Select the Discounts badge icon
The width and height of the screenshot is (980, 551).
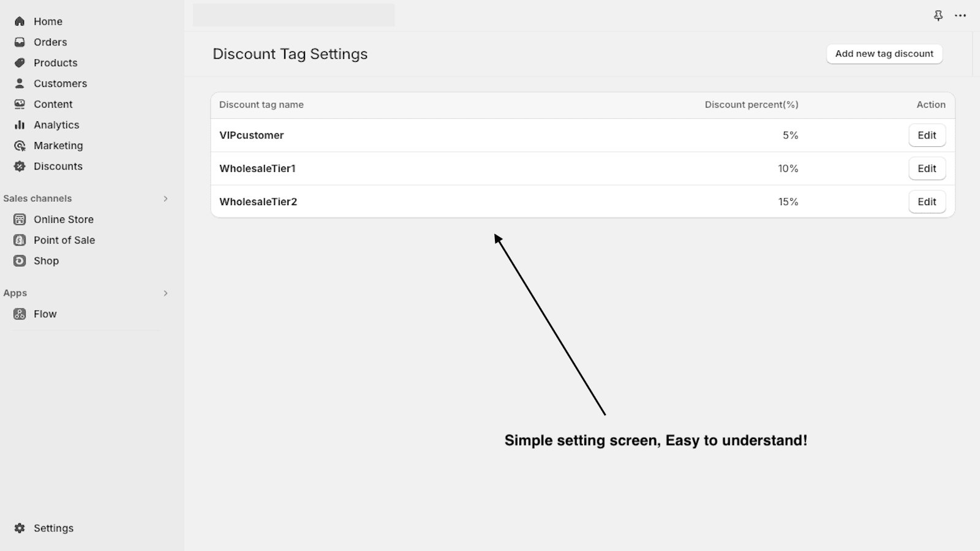(x=20, y=167)
